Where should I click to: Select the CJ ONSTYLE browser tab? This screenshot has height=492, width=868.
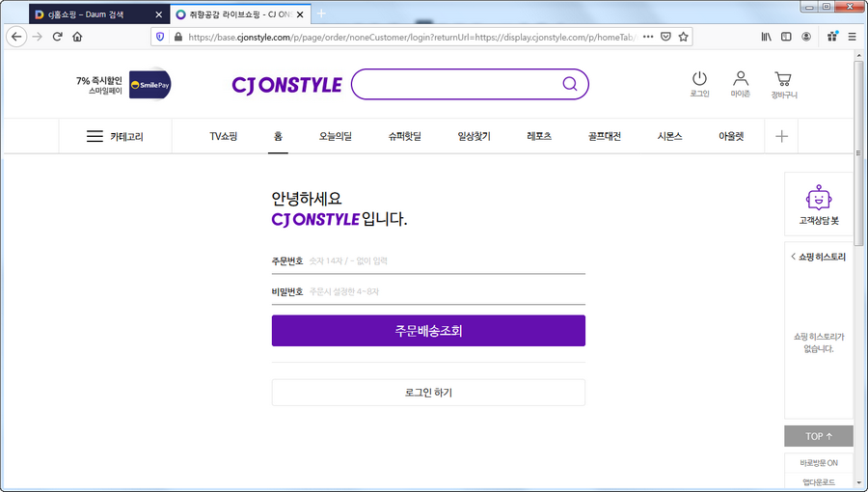pos(241,14)
